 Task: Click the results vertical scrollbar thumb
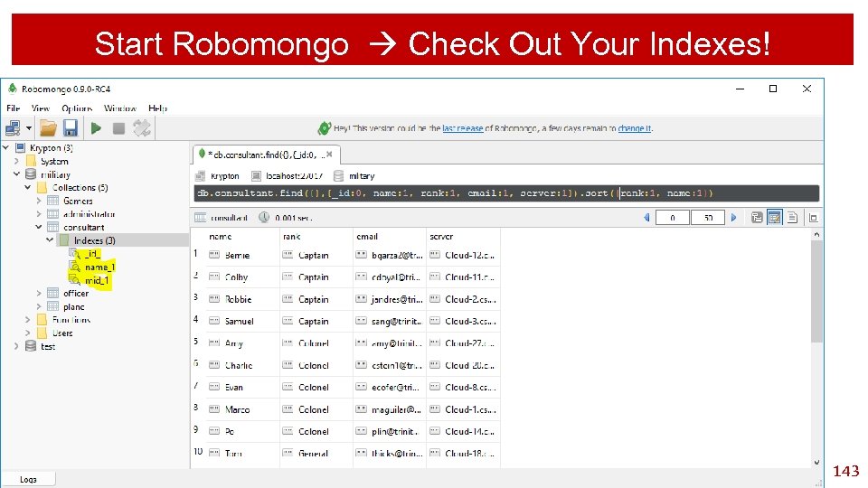(816, 291)
